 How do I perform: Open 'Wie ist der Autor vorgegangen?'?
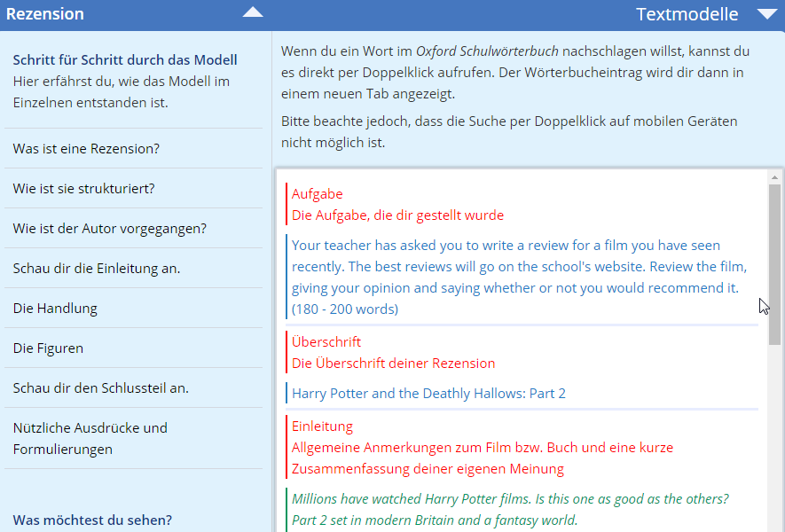[109, 228]
